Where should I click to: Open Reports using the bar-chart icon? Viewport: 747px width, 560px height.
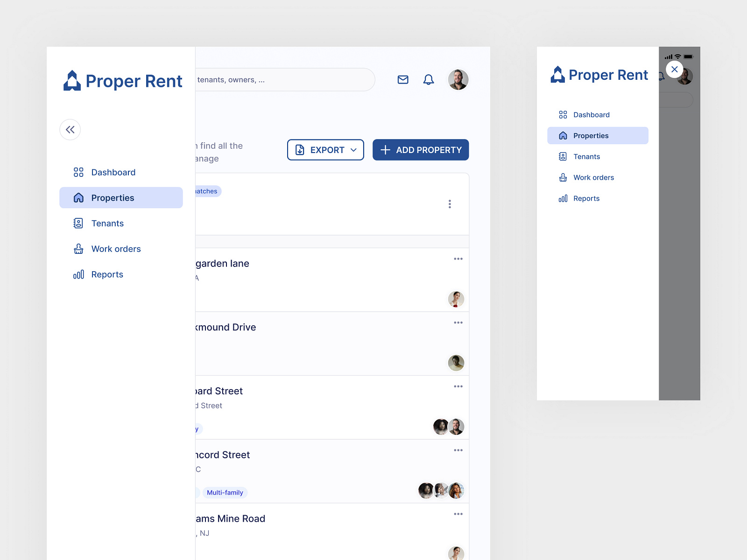point(78,274)
